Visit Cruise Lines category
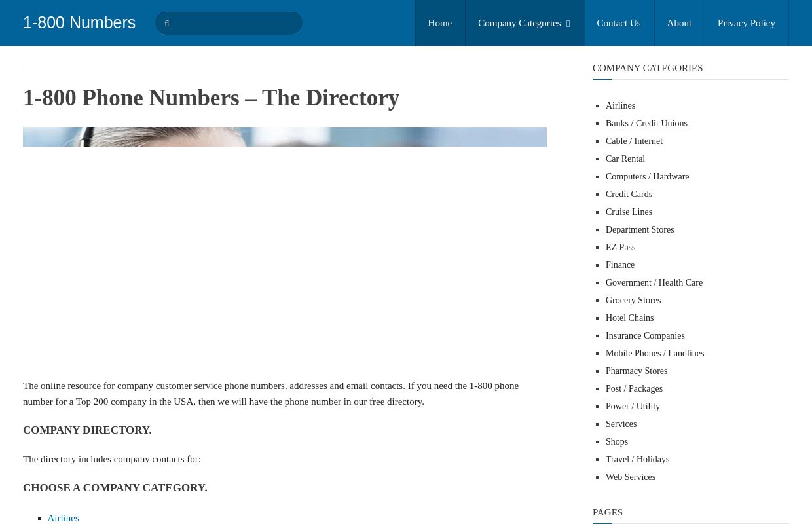 tap(629, 212)
